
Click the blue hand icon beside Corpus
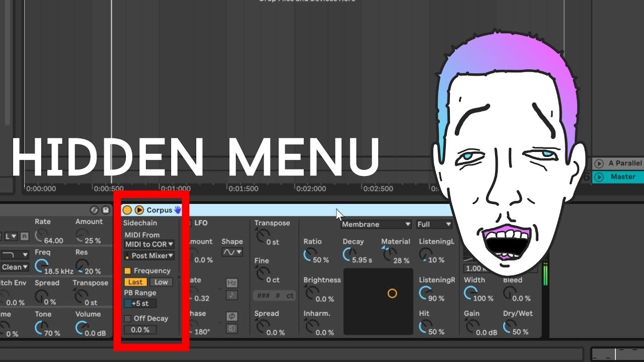pyautogui.click(x=178, y=210)
